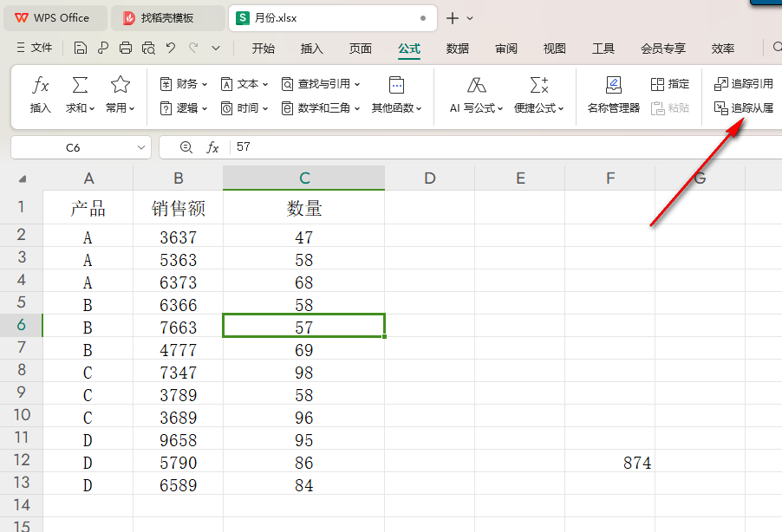
Task: Click the Print icon in quick toolbar
Action: [126, 48]
